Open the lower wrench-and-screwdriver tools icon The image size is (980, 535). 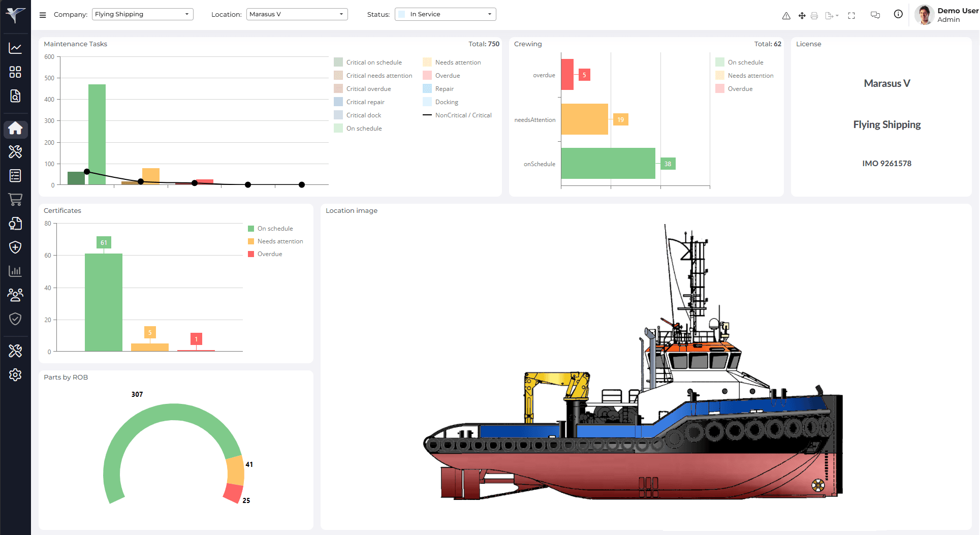(x=15, y=351)
